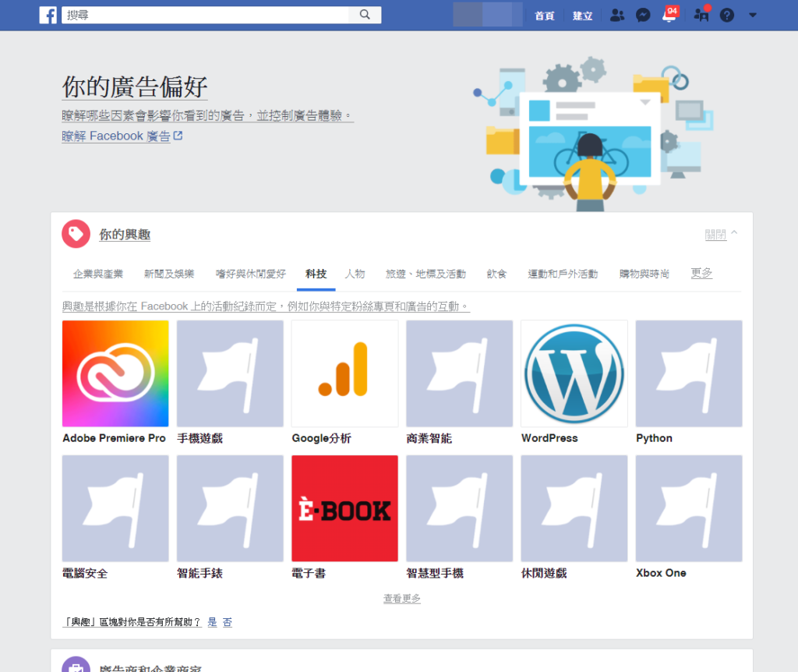Screen dimensions: 798x672
Task: Open the friend requests icon
Action: (x=617, y=16)
